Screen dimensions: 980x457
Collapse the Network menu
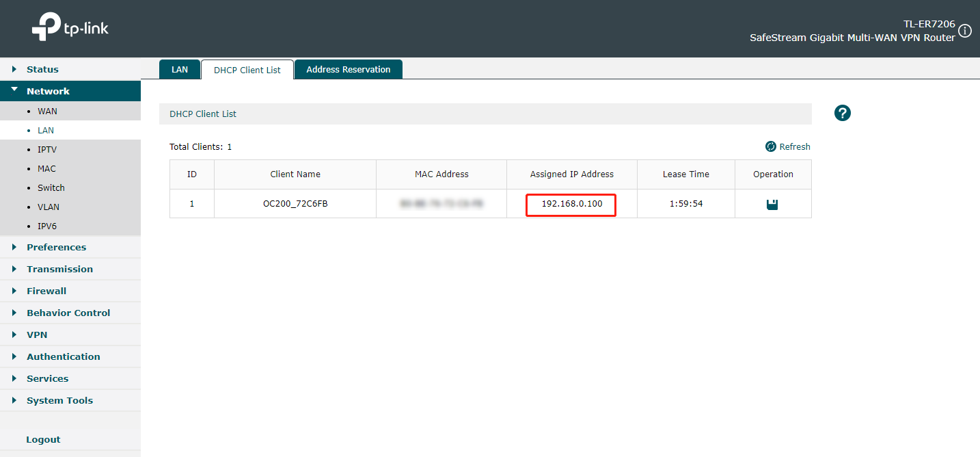tap(48, 90)
